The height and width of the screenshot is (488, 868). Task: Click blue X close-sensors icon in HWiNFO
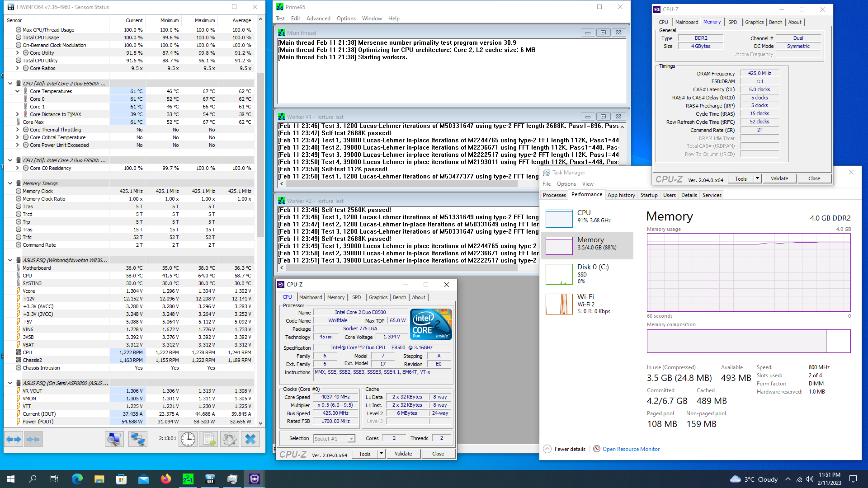(x=250, y=439)
